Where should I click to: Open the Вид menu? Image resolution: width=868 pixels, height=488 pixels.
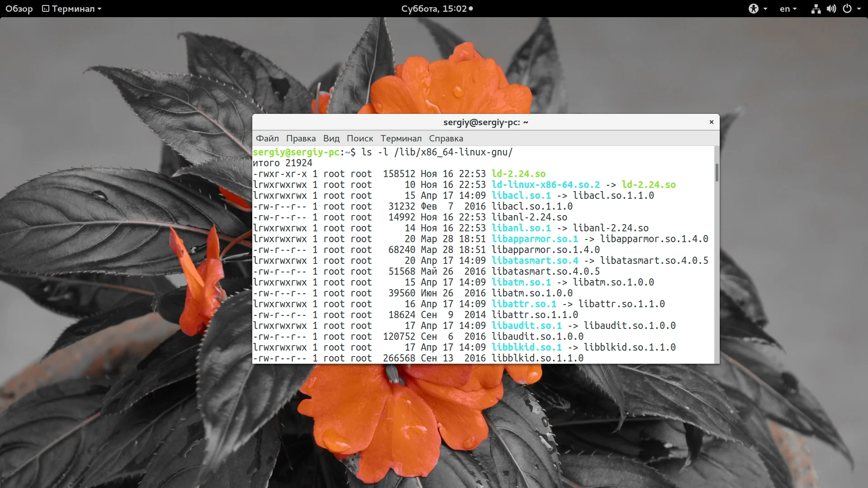[x=331, y=138]
